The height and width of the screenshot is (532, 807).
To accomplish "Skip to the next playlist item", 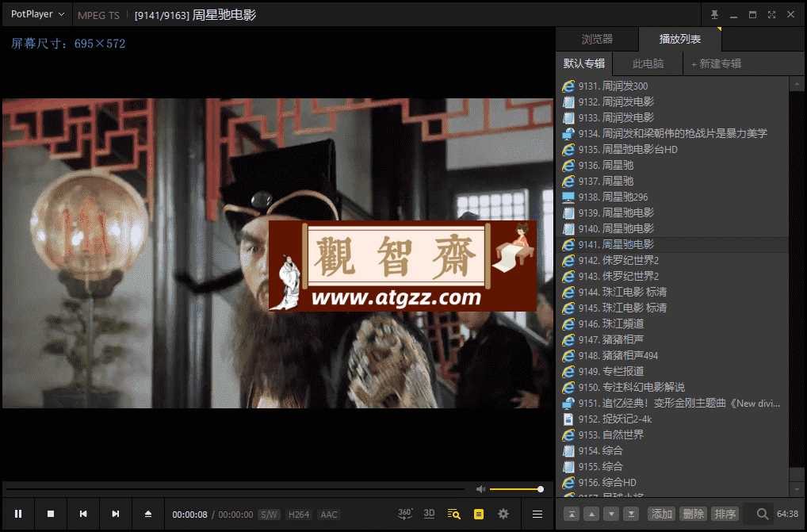I will [115, 514].
